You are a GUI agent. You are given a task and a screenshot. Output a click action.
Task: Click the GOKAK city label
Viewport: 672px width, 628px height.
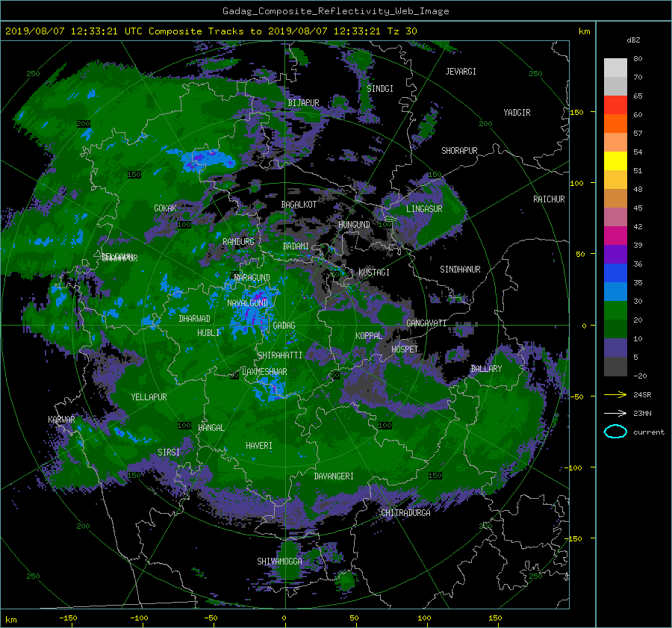pos(166,208)
